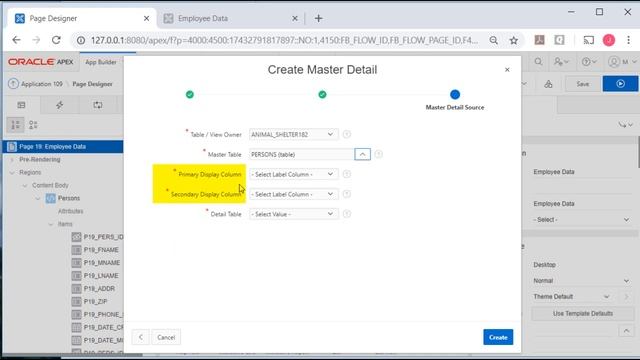Click first completed wizard step indicator
This screenshot has width=640, height=360.
[x=190, y=95]
